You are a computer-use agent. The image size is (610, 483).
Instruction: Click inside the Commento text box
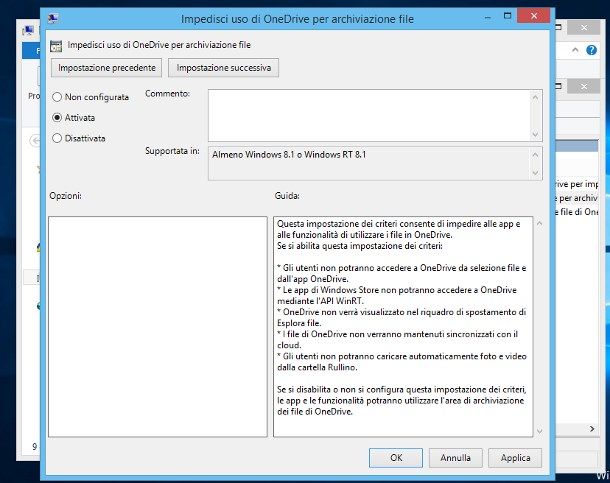pos(369,115)
